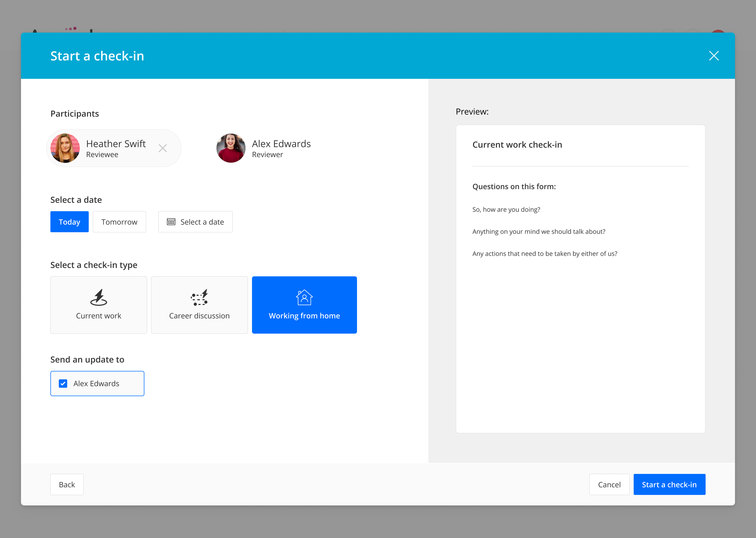Open the date picker via the calendar icon

[x=171, y=222]
